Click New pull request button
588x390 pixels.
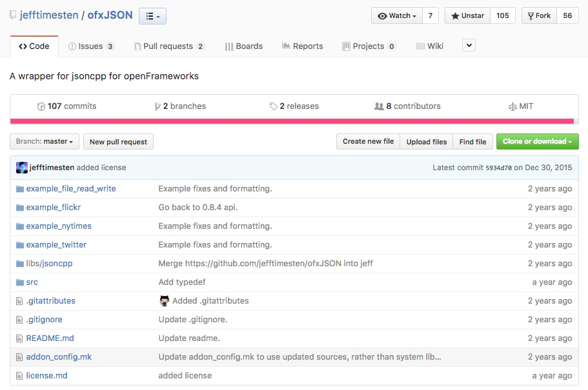click(x=118, y=142)
